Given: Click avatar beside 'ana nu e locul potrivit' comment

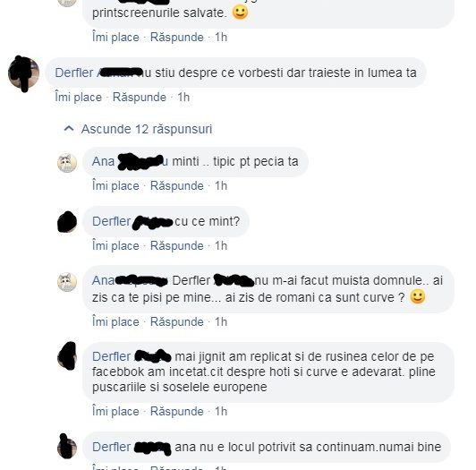Looking at the screenshot, I should pos(67,447).
